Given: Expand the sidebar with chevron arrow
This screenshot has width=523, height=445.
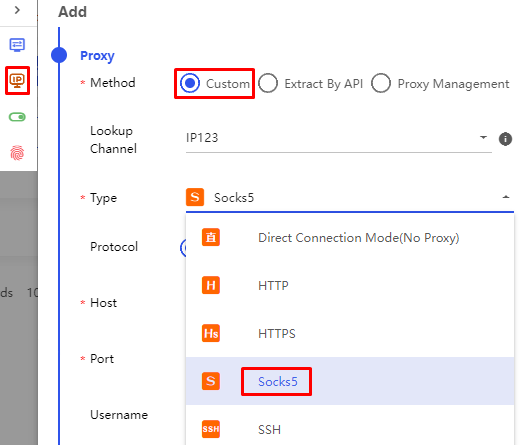Looking at the screenshot, I should click(x=17, y=10).
